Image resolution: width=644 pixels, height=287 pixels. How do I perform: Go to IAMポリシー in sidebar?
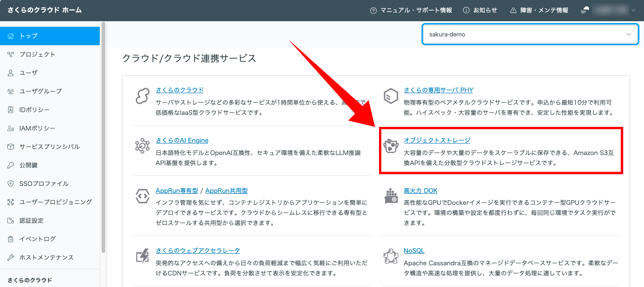point(37,128)
